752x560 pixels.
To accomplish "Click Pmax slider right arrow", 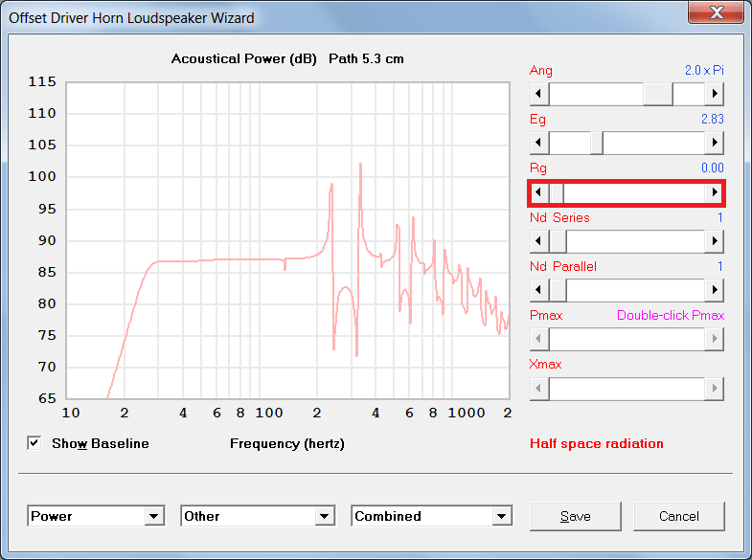I will [714, 339].
